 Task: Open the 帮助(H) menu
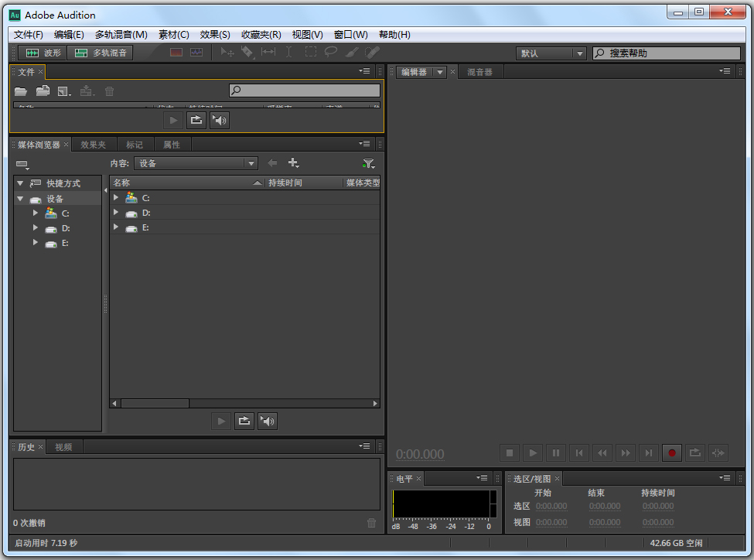coord(395,35)
